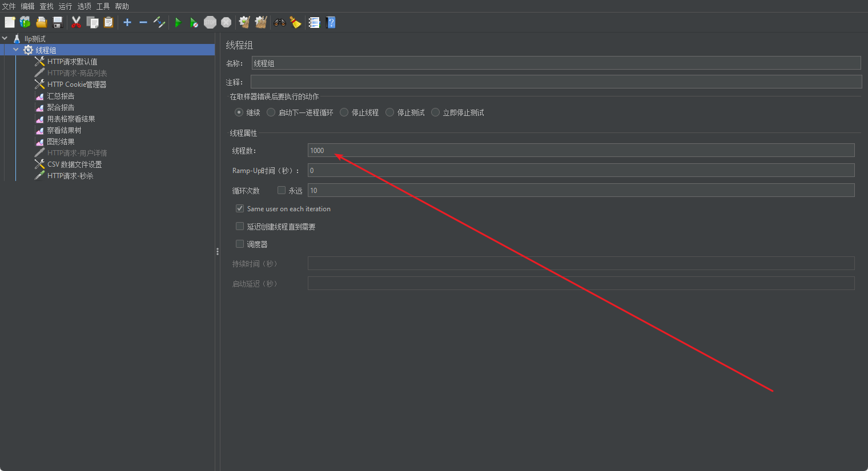
Task: Open the Help book icon
Action: pos(331,22)
